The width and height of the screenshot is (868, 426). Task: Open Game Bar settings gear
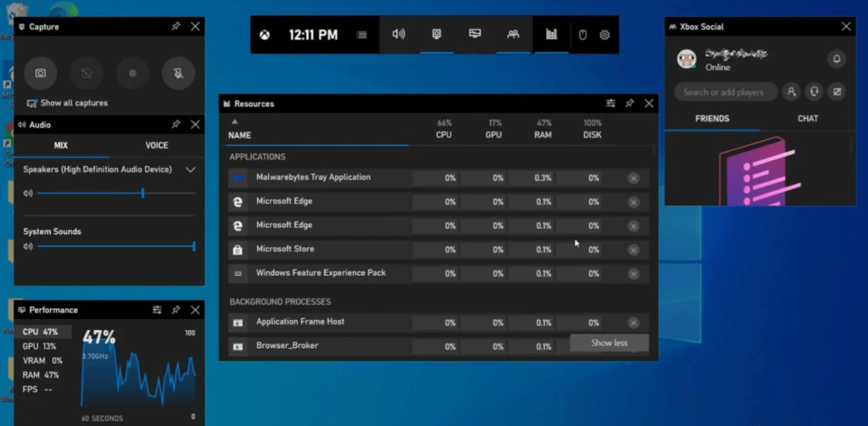click(x=604, y=35)
